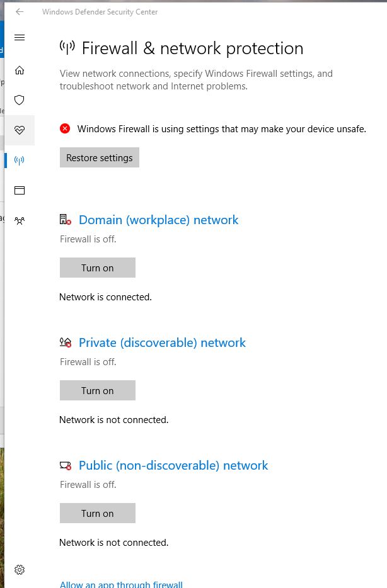Turn on Public network firewall
Image resolution: width=387 pixels, height=588 pixels.
click(x=98, y=513)
